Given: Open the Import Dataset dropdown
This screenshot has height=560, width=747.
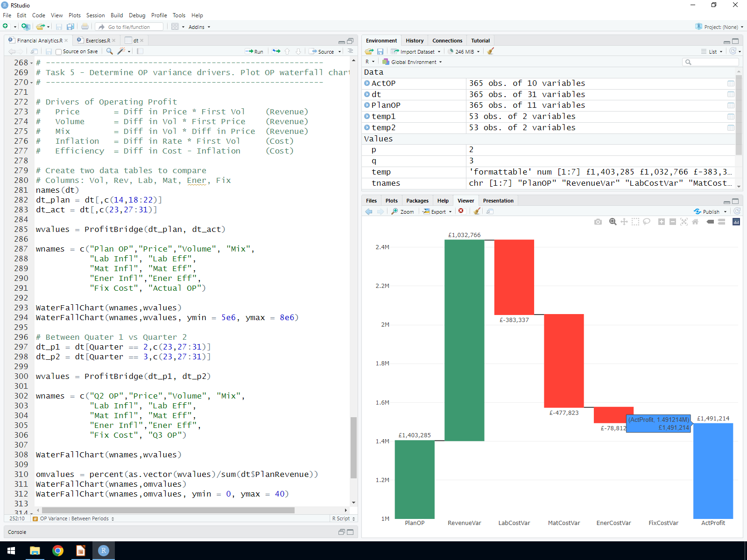Looking at the screenshot, I should 416,52.
